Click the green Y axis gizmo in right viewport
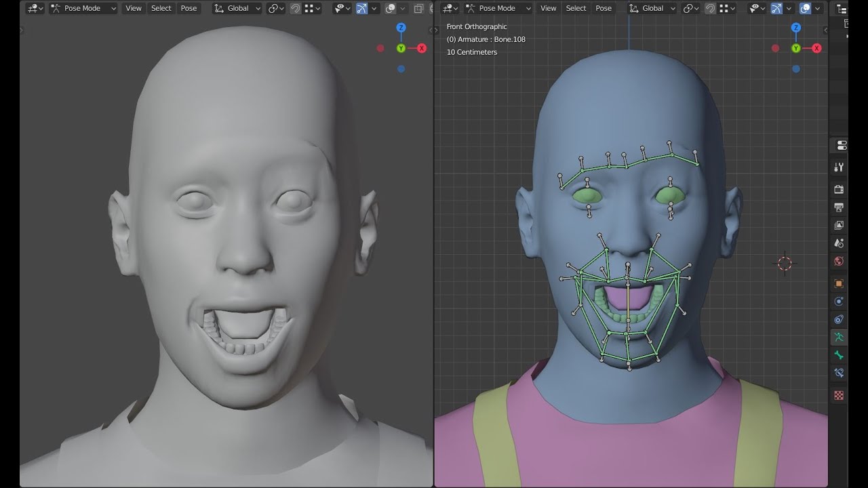Viewport: 868px width, 488px height. [796, 48]
